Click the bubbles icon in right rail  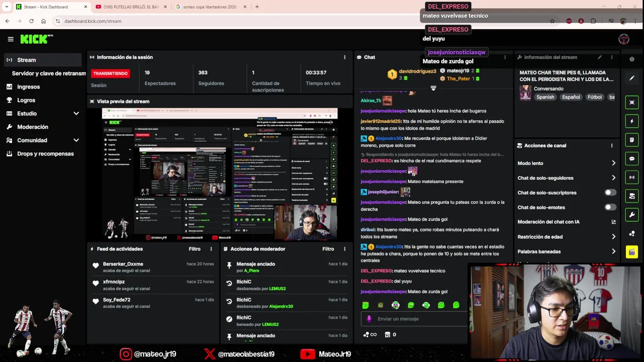click(x=632, y=234)
